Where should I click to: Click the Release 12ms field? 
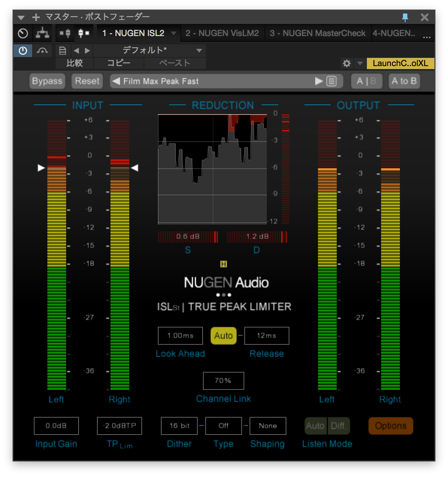pos(267,336)
